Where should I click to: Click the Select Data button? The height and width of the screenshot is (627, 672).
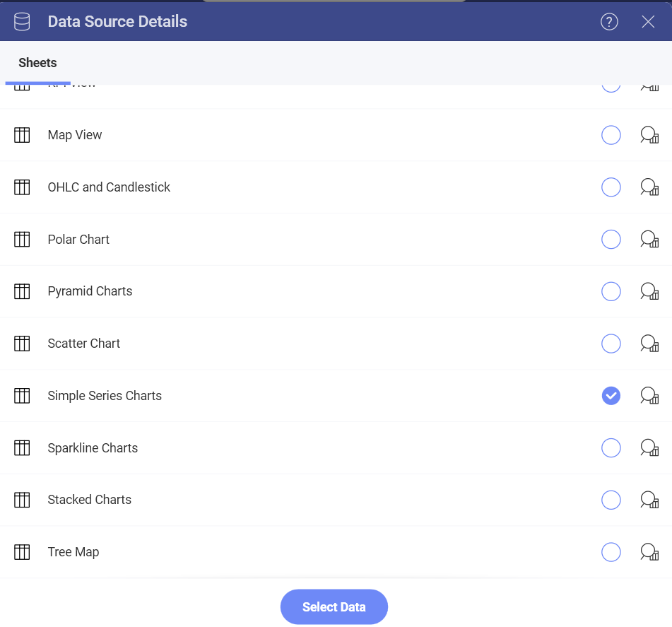pyautogui.click(x=334, y=607)
